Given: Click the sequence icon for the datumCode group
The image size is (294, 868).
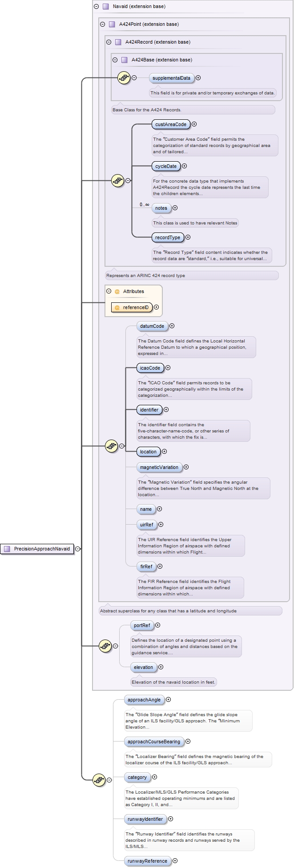Looking at the screenshot, I should [111, 446].
